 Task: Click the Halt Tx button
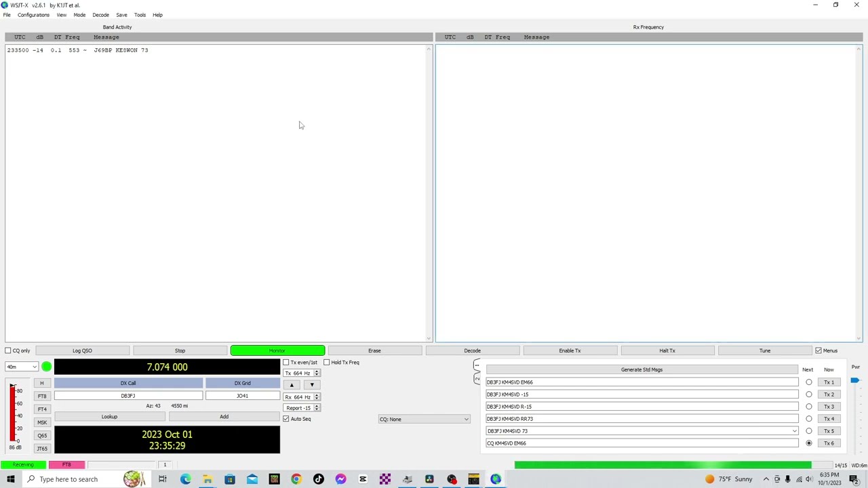click(667, 350)
